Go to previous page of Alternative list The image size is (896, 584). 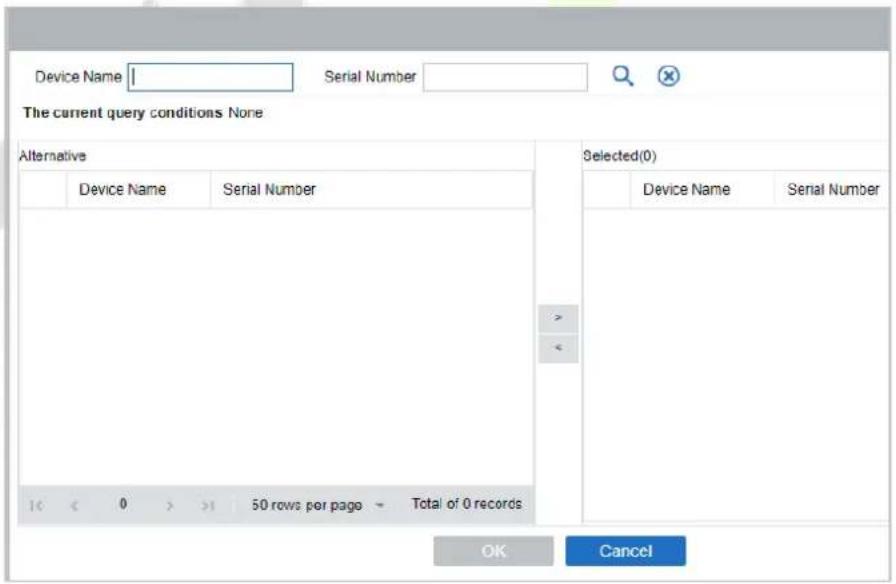click(74, 505)
